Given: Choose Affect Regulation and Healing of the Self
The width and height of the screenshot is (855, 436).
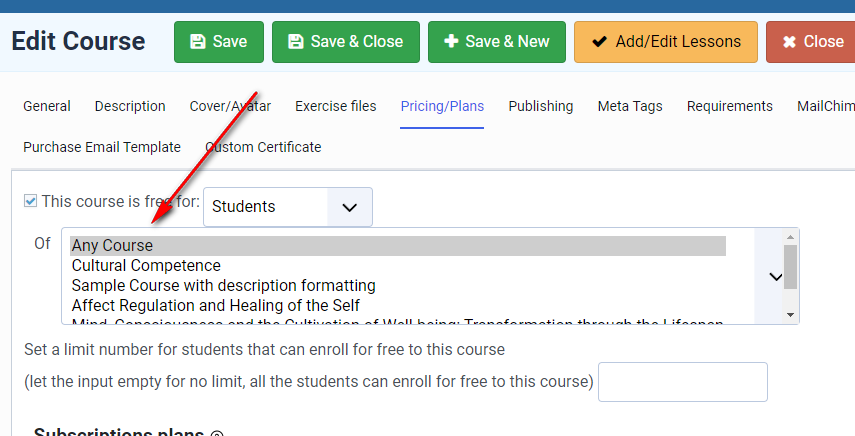Looking at the screenshot, I should (x=215, y=305).
